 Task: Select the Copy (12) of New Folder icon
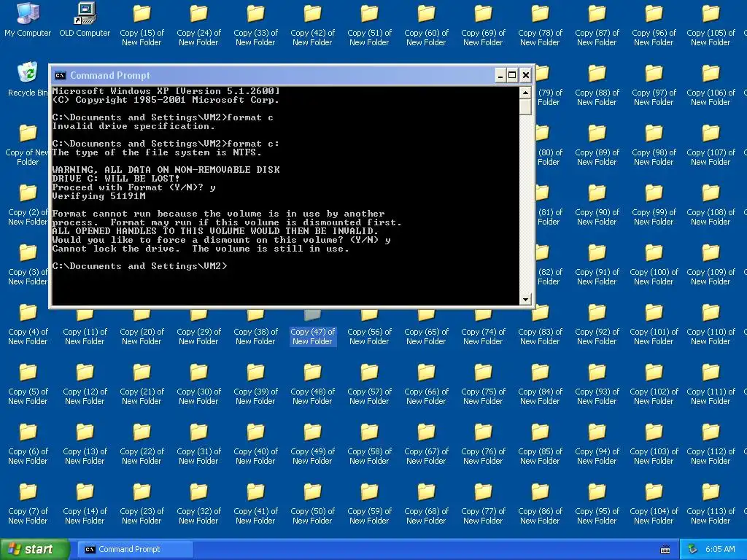point(85,385)
